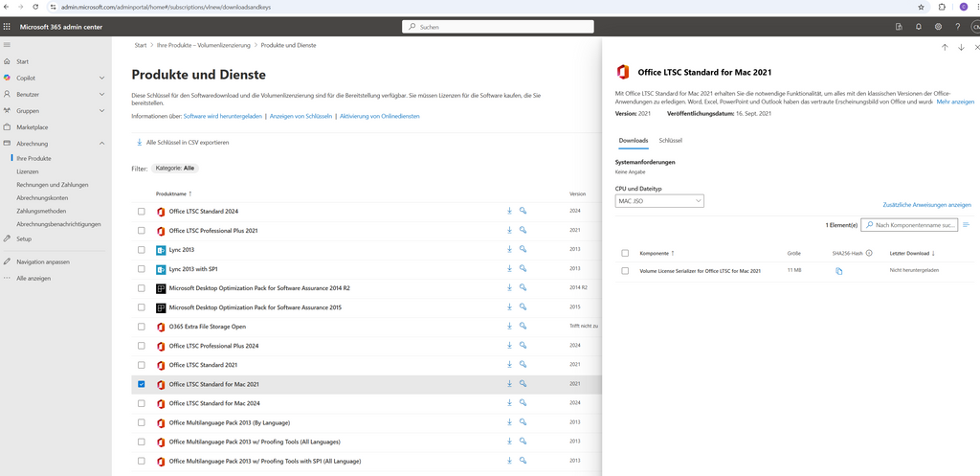
Task: Open the Kategorie: Alle filter dropdown
Action: tap(175, 169)
